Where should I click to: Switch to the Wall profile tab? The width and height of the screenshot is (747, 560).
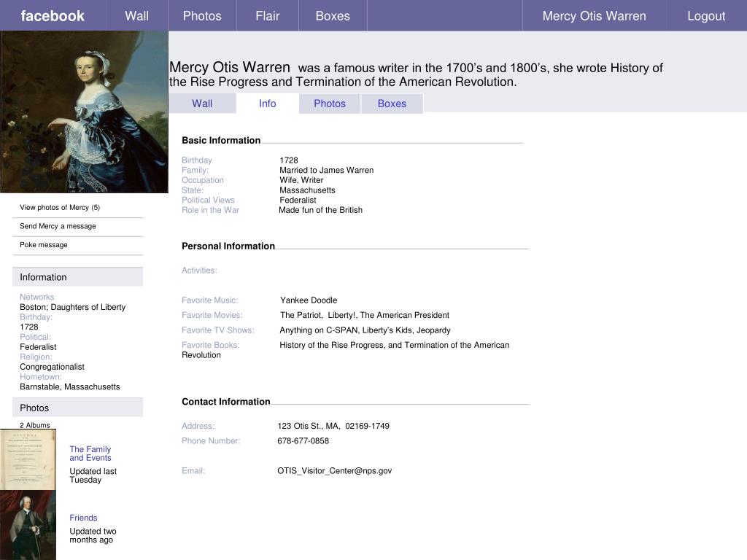point(202,104)
